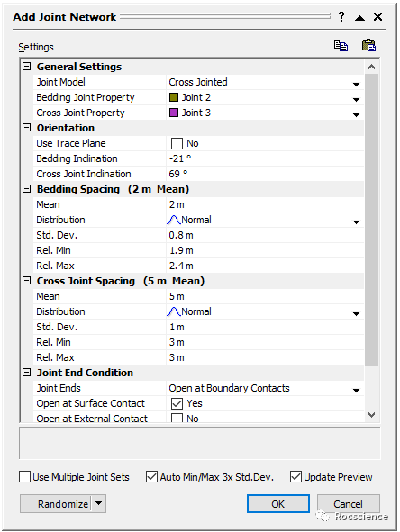Screen dimensions: 400x532
Task: Collapse the Cross Joint Spacing section
Action: point(26,281)
